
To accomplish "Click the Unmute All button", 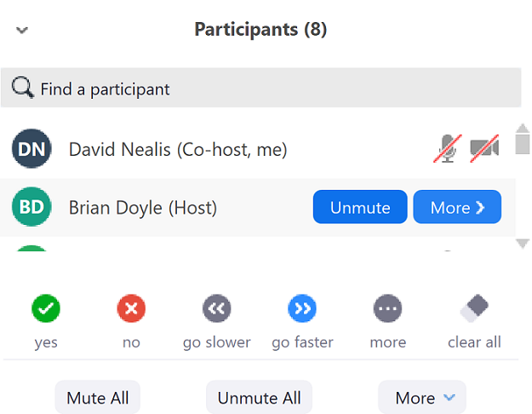I will (259, 397).
